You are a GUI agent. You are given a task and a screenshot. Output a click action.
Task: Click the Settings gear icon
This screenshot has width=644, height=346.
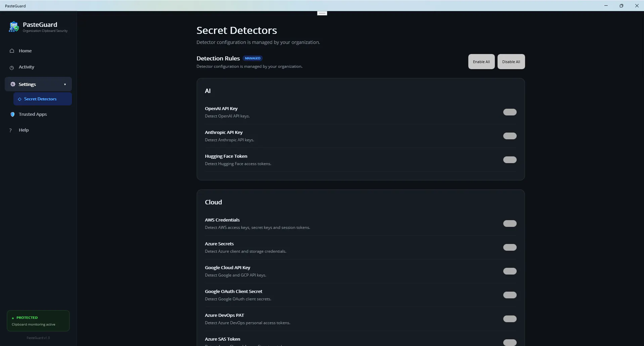(13, 84)
